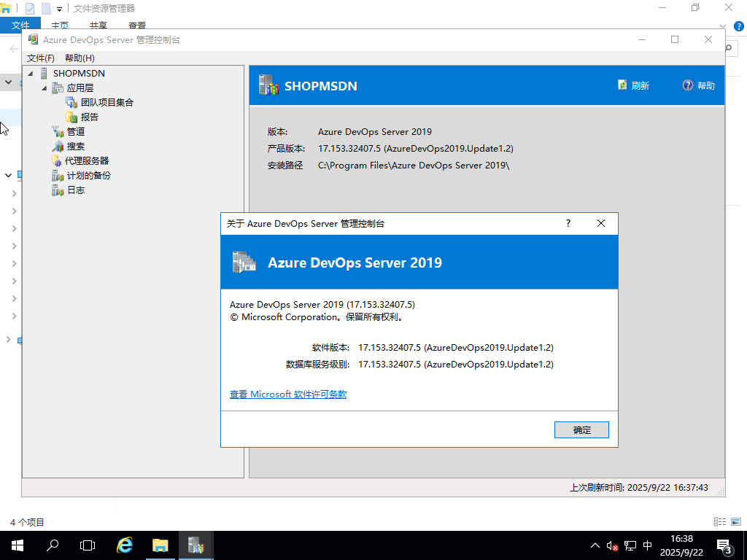747x560 pixels.
Task: Click the 帮助 link in the header
Action: point(706,86)
